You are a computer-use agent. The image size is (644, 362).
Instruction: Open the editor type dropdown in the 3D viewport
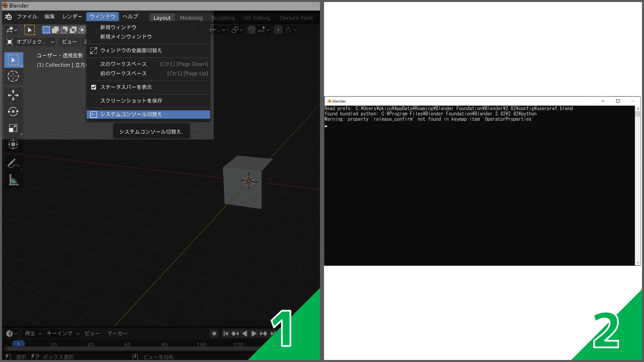tap(11, 30)
